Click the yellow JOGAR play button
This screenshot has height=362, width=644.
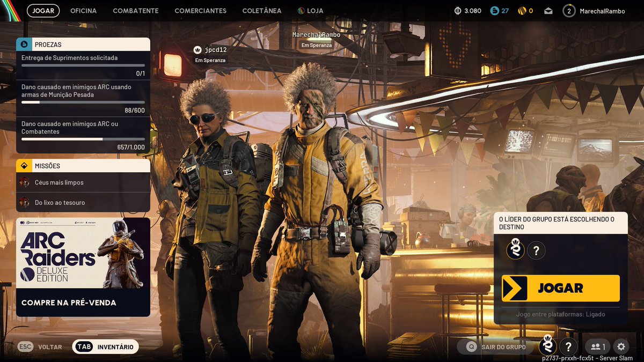[x=561, y=288]
